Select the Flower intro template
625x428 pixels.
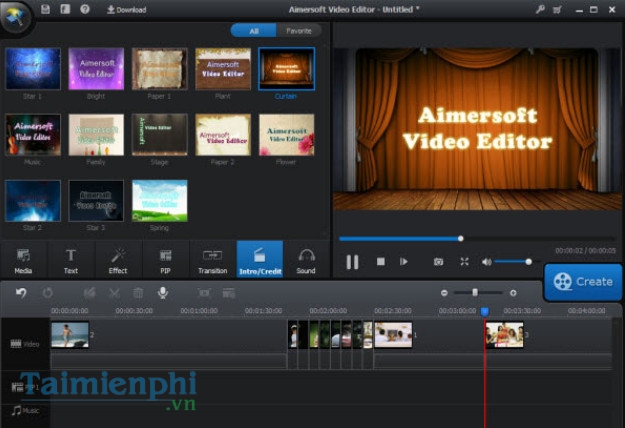click(x=286, y=135)
